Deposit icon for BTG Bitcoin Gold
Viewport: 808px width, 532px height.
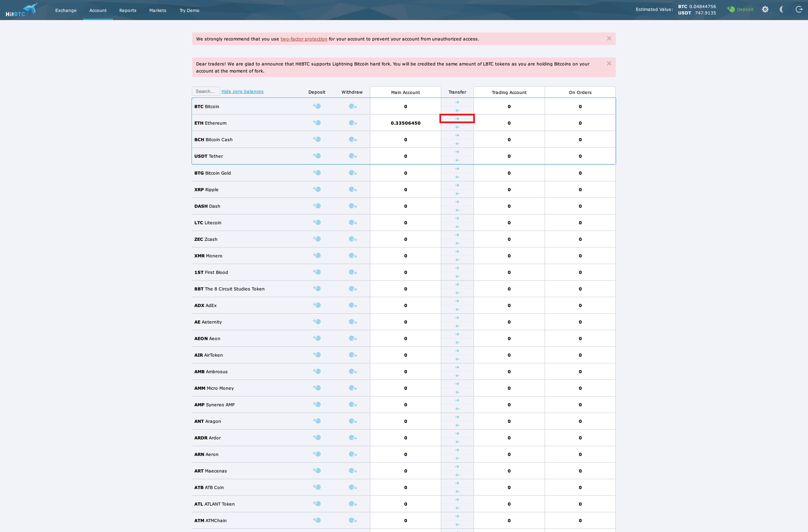pyautogui.click(x=317, y=173)
